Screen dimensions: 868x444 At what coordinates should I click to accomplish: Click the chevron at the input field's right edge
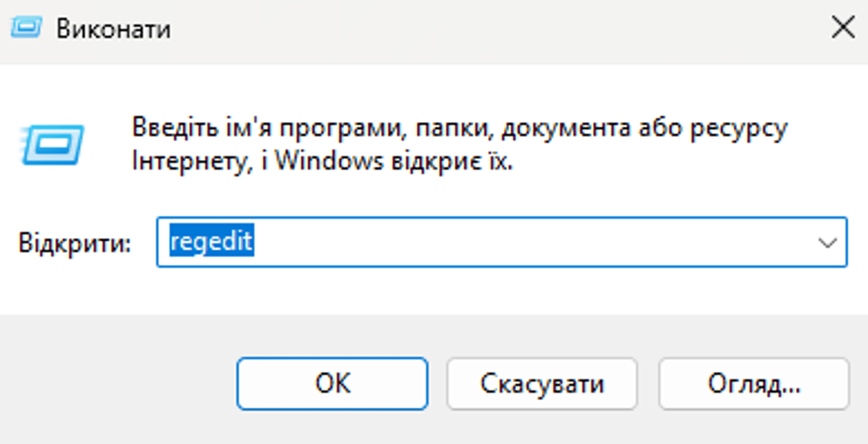coord(829,242)
